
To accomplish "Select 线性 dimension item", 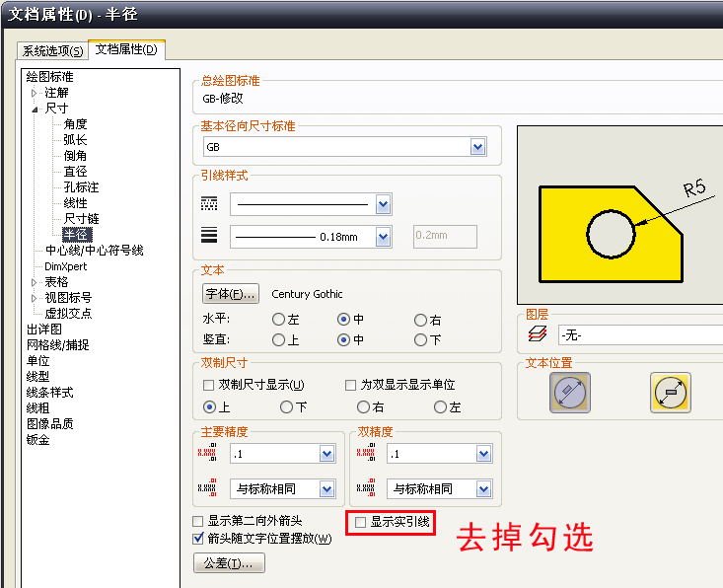I will coord(75,203).
